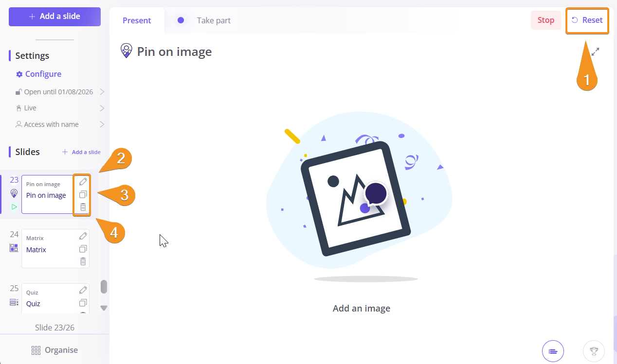Expand the Access with name setting
The image size is (617, 364).
click(x=102, y=124)
